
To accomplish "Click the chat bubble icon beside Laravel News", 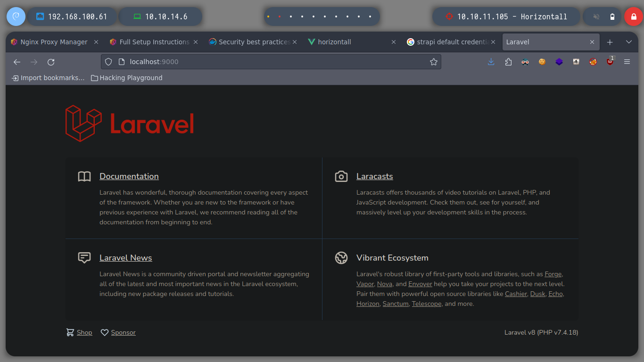I will coord(84,258).
